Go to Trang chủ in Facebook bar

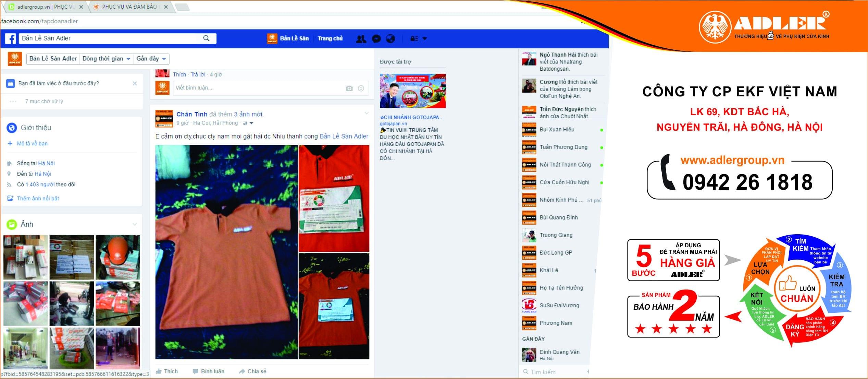(x=330, y=38)
